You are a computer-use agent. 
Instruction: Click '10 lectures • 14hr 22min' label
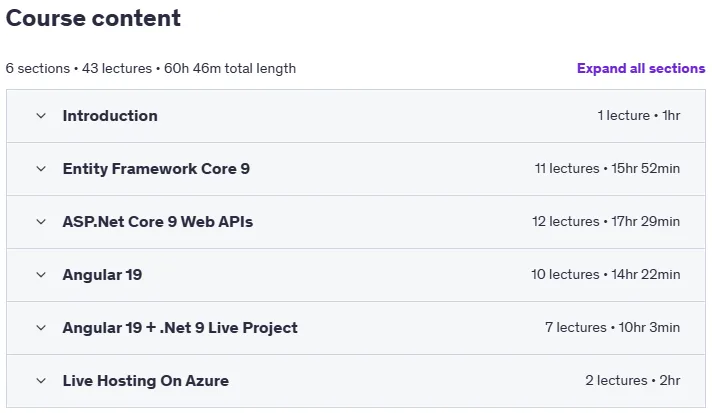tap(606, 275)
